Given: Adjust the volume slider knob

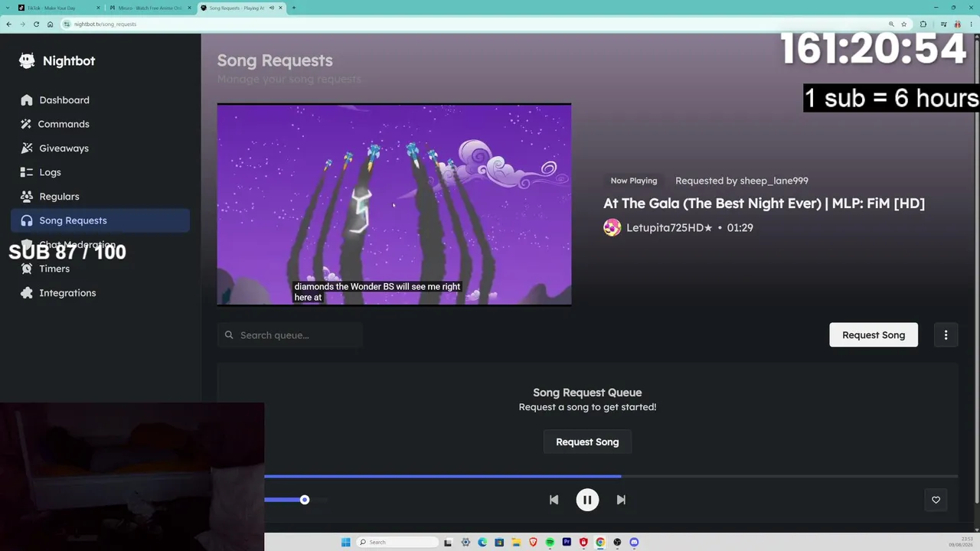Looking at the screenshot, I should pyautogui.click(x=305, y=500).
